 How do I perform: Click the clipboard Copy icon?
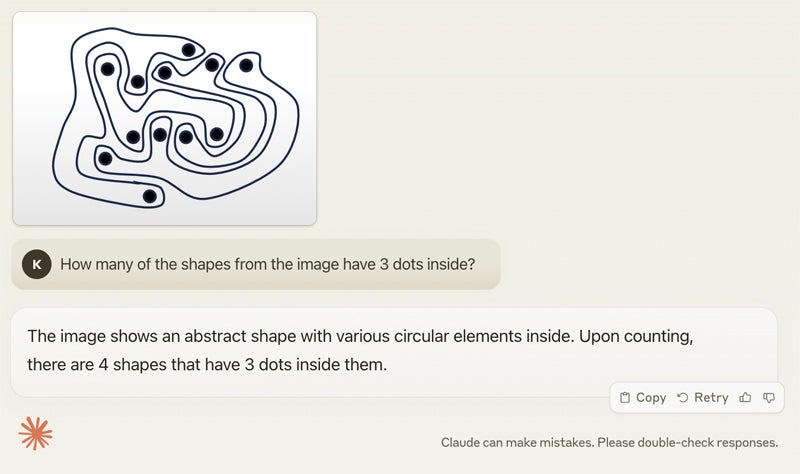click(625, 397)
